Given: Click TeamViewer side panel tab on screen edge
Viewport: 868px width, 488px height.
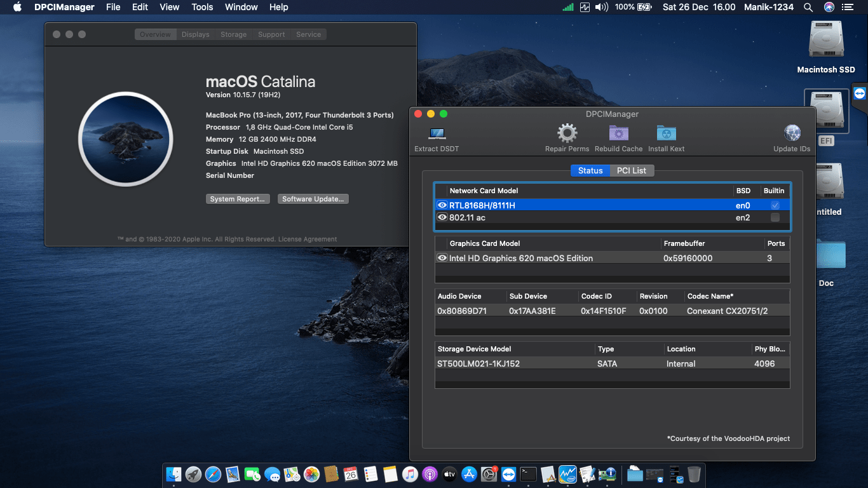Looking at the screenshot, I should 860,93.
